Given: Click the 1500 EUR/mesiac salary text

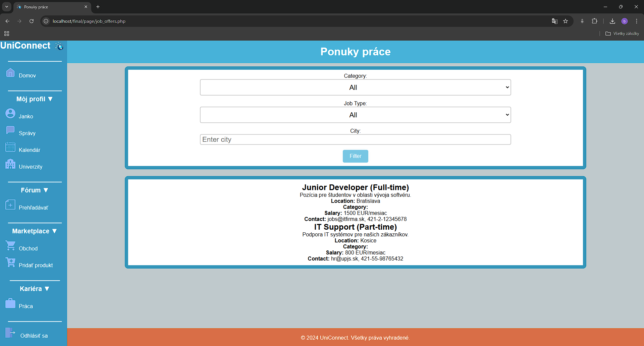Looking at the screenshot, I should pyautogui.click(x=365, y=213).
